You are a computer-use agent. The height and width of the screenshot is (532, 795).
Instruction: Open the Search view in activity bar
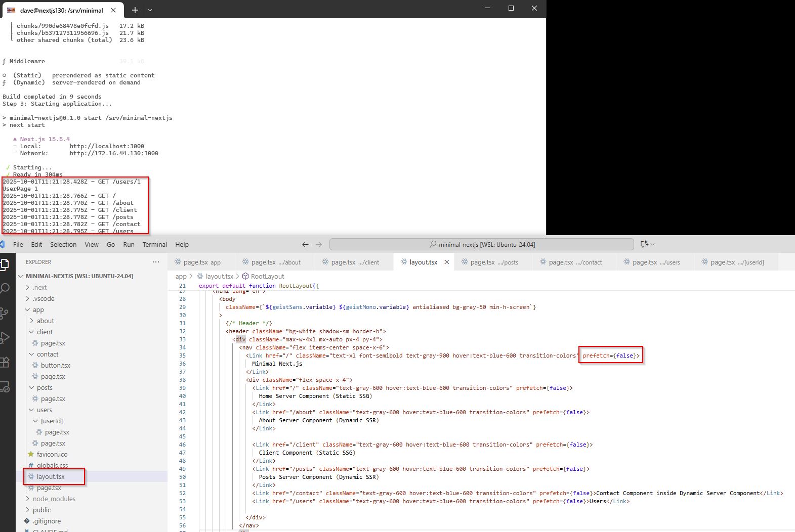[x=5, y=288]
